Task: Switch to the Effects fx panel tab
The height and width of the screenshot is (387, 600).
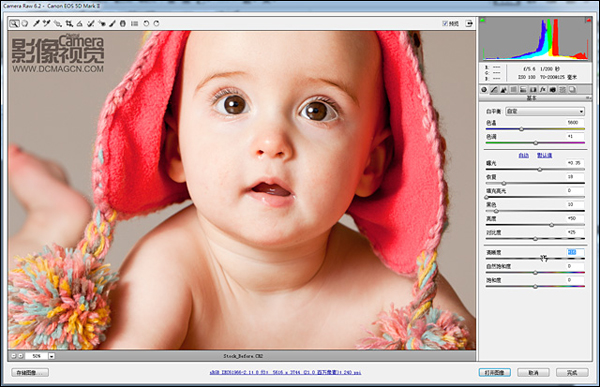Action: tap(543, 90)
